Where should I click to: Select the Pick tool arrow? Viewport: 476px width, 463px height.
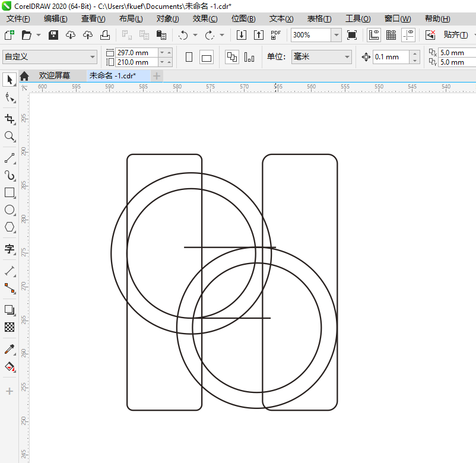click(9, 80)
